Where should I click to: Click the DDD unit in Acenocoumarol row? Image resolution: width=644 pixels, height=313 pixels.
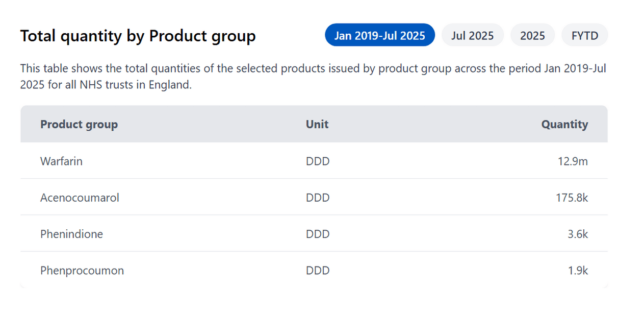[318, 198]
